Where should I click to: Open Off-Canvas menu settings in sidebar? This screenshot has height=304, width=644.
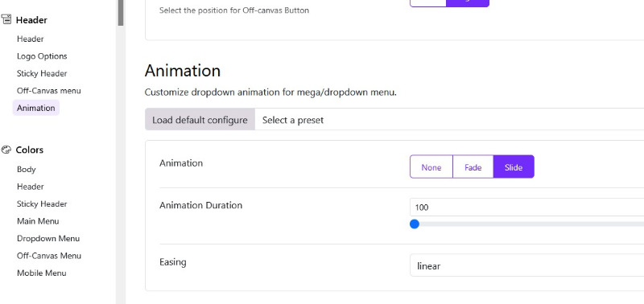[49, 91]
